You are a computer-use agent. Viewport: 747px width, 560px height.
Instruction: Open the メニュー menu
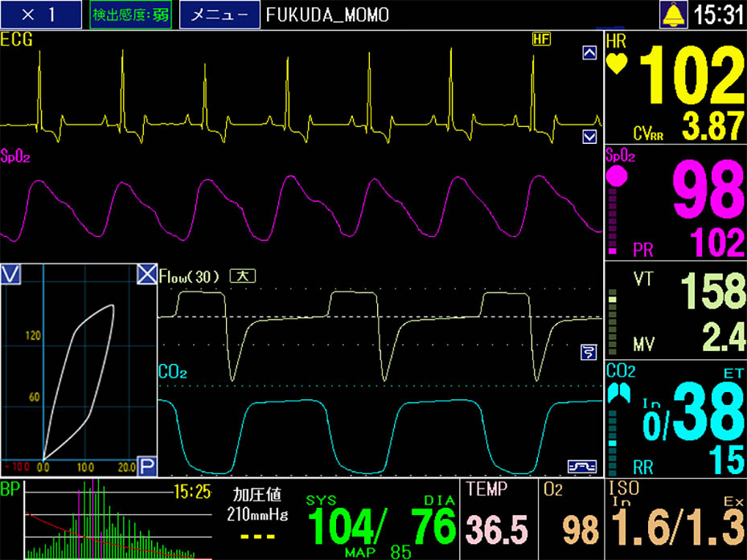(220, 15)
